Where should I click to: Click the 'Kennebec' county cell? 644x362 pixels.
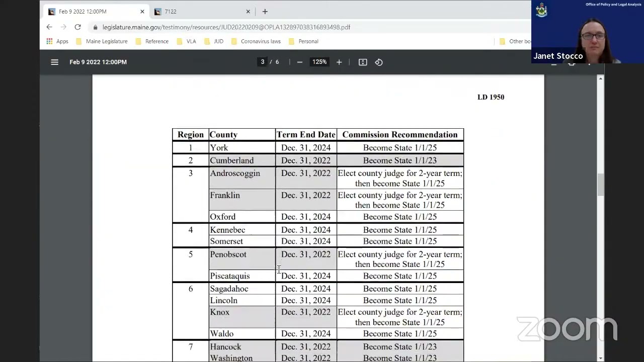[x=242, y=230]
